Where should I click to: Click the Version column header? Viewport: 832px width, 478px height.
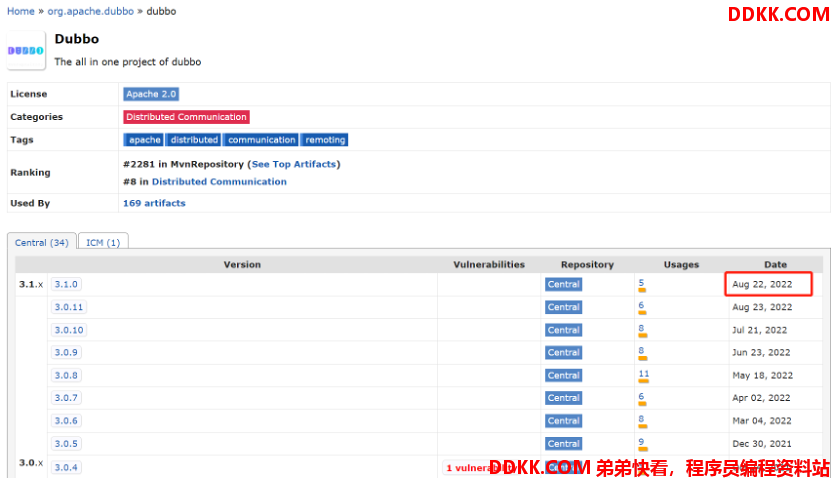tap(242, 264)
